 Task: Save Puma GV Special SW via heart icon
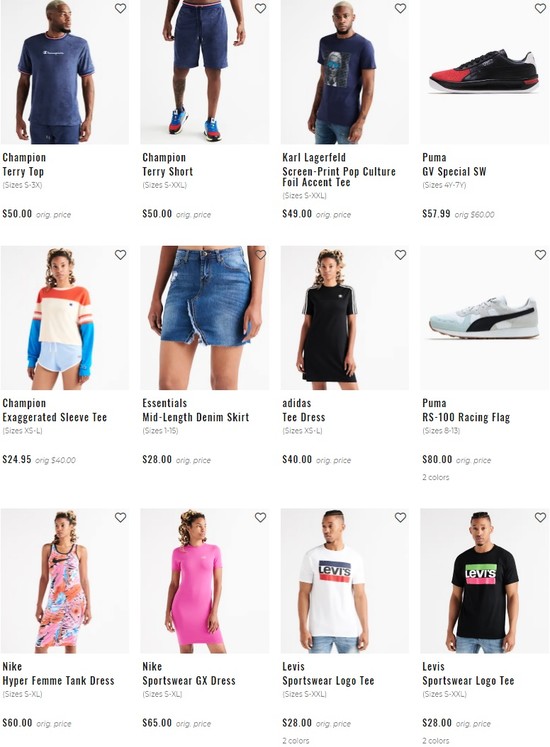[x=540, y=9]
